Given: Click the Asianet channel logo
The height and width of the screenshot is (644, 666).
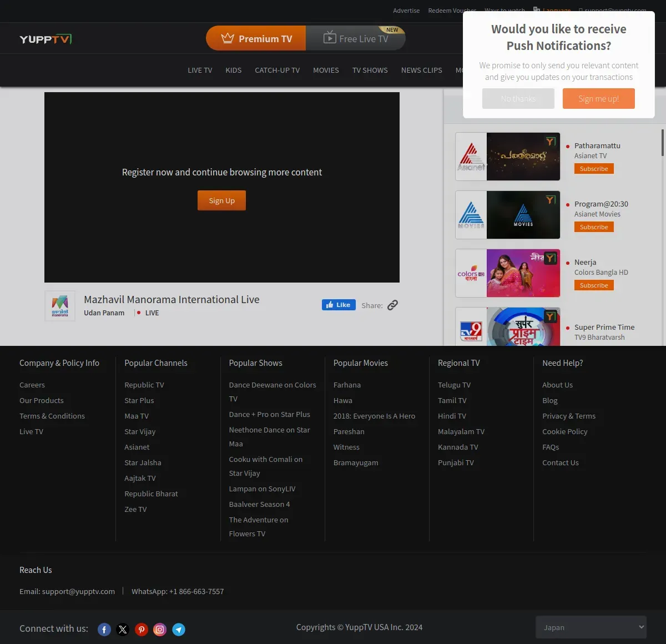Looking at the screenshot, I should [471, 157].
